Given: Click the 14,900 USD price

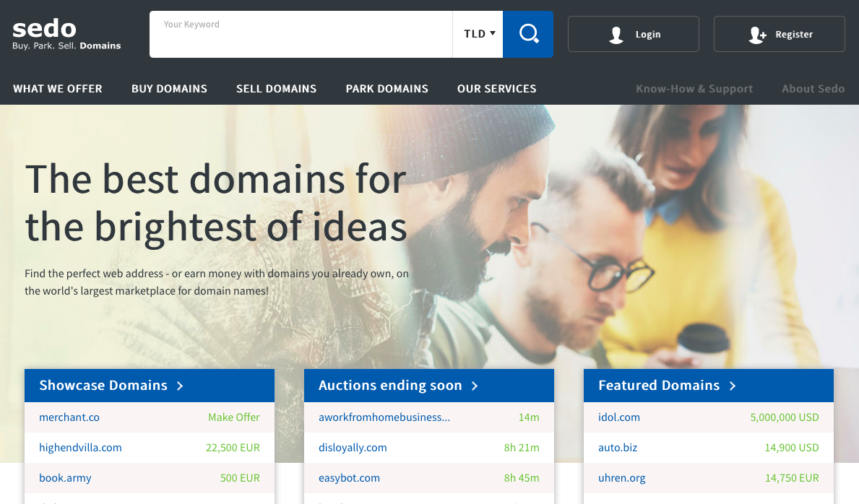Looking at the screenshot, I should click(792, 448).
